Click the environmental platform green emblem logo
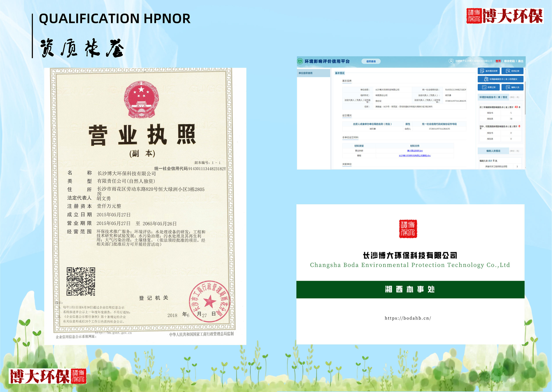This screenshot has width=552, height=392. (300, 61)
